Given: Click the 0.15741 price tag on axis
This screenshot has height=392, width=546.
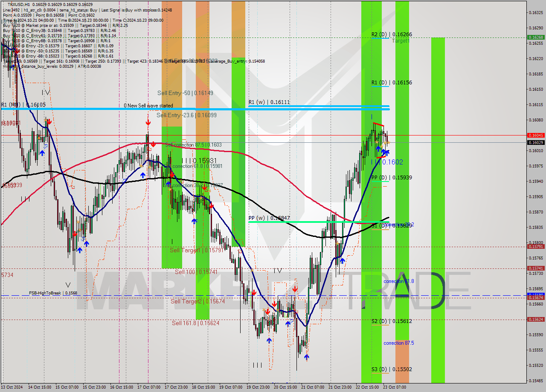Looking at the screenshot, I should point(536,268).
